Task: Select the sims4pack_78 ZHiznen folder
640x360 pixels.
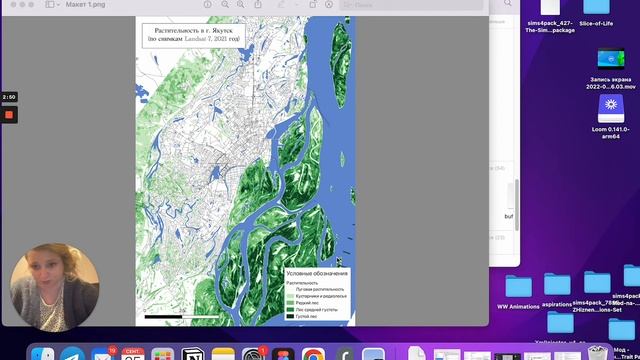Action: (x=597, y=291)
